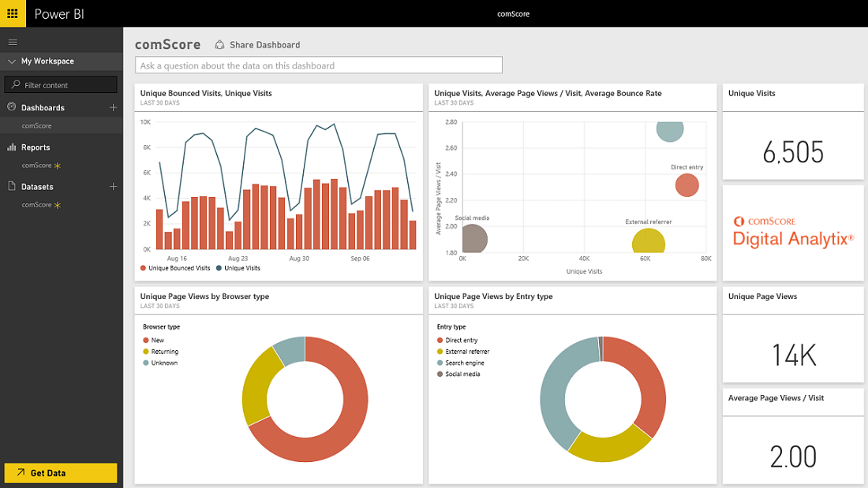Select Unique Visits legend swatch in line chart

click(219, 268)
